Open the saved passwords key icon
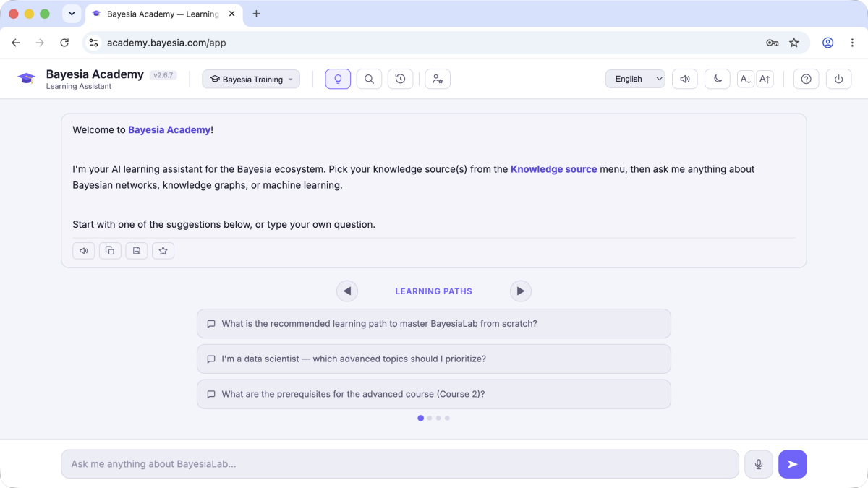The width and height of the screenshot is (868, 488). tap(772, 43)
